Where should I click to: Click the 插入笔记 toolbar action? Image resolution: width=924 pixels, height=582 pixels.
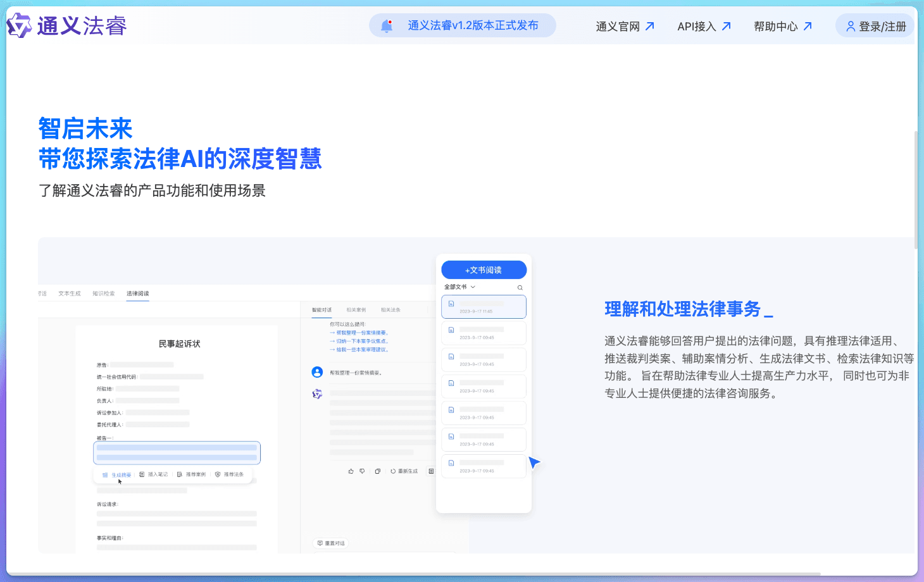coord(154,474)
